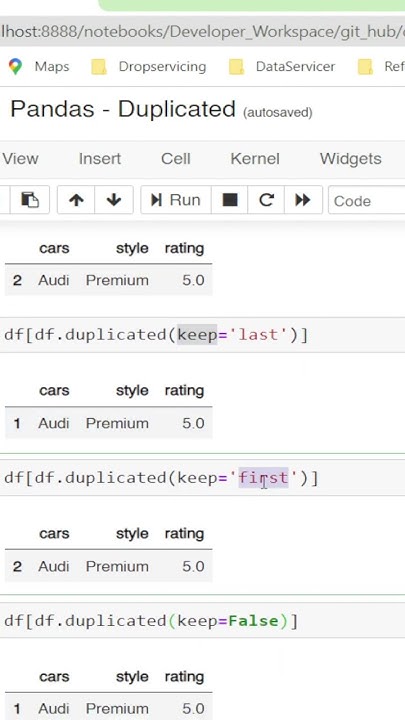Open the Insert menu

click(100, 159)
